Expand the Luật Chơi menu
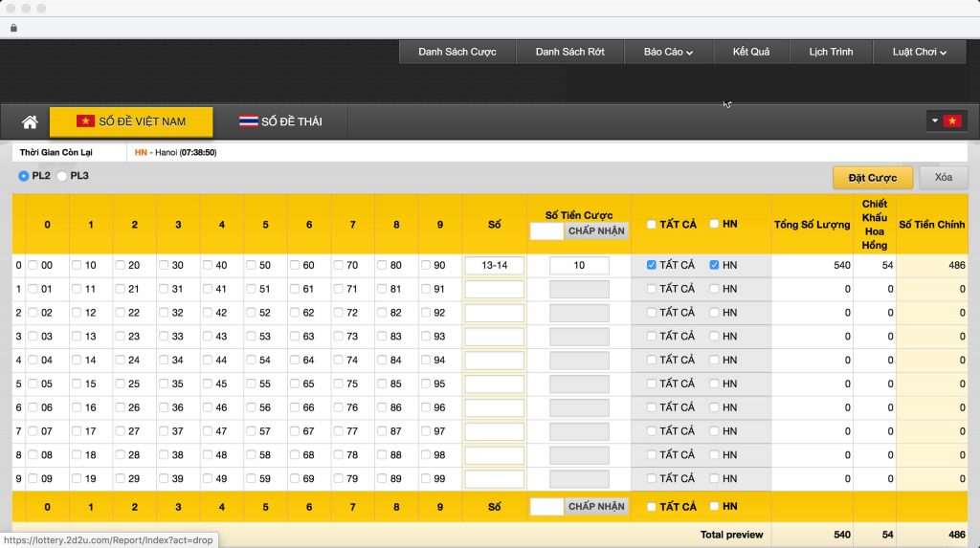Image resolution: width=980 pixels, height=548 pixels. pyautogui.click(x=917, y=52)
